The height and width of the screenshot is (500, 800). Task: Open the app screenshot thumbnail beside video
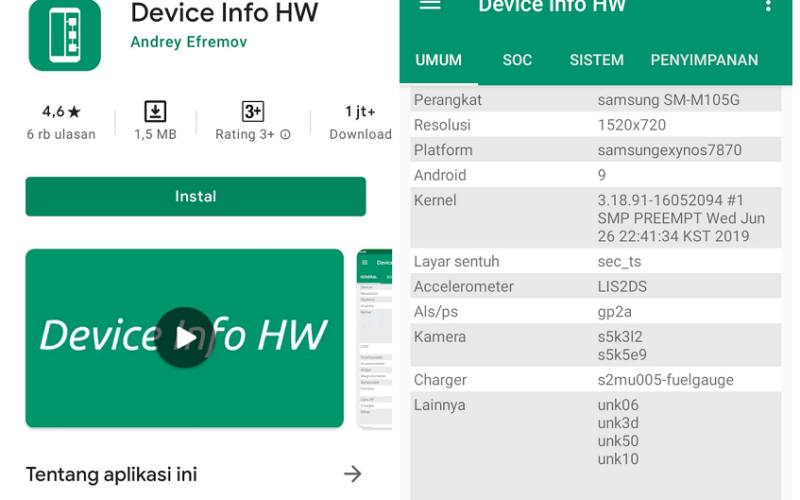pyautogui.click(x=374, y=338)
